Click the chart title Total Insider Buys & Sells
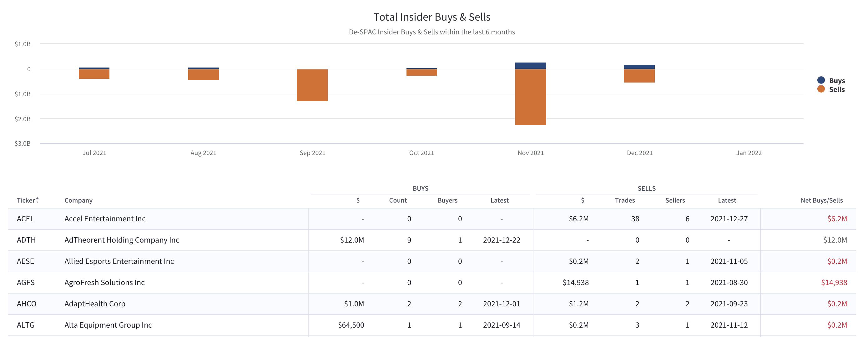The width and height of the screenshot is (868, 337). [431, 17]
